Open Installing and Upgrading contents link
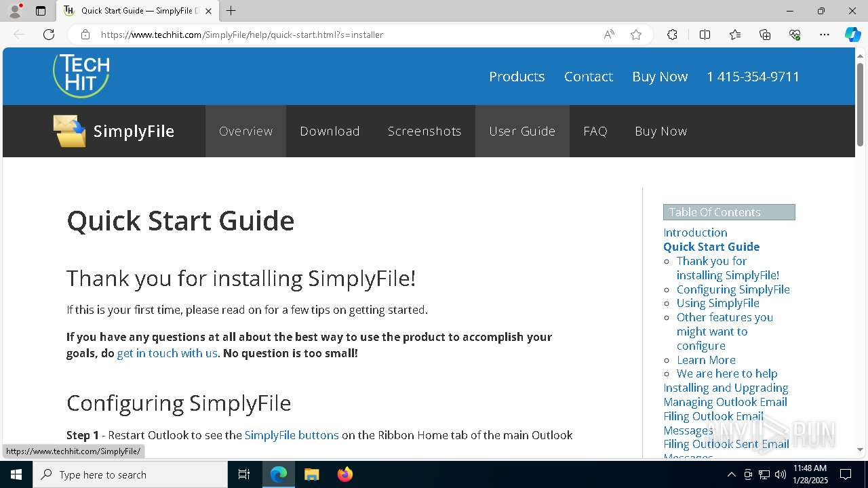 pyautogui.click(x=726, y=388)
